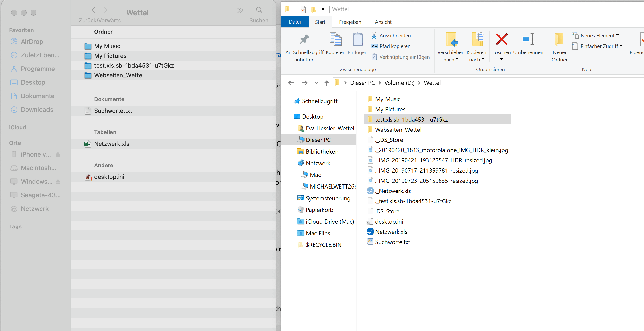Click Volume (D:) in breadcrumb path
This screenshot has height=331, width=644.
click(x=399, y=83)
